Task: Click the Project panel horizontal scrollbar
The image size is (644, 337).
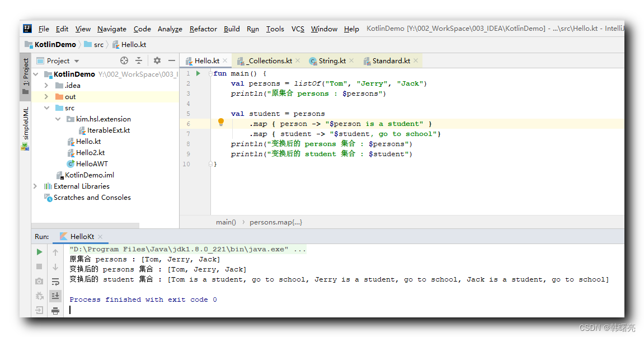Action: (x=86, y=225)
